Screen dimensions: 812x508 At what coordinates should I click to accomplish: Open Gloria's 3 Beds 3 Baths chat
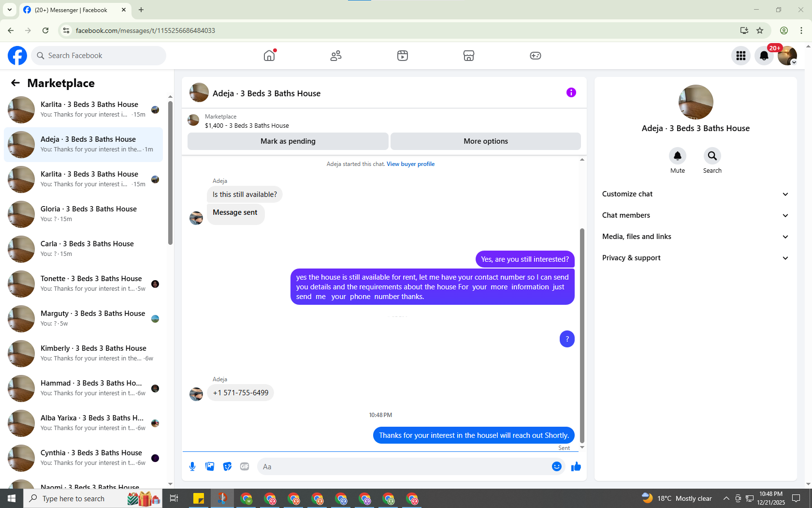click(x=83, y=214)
